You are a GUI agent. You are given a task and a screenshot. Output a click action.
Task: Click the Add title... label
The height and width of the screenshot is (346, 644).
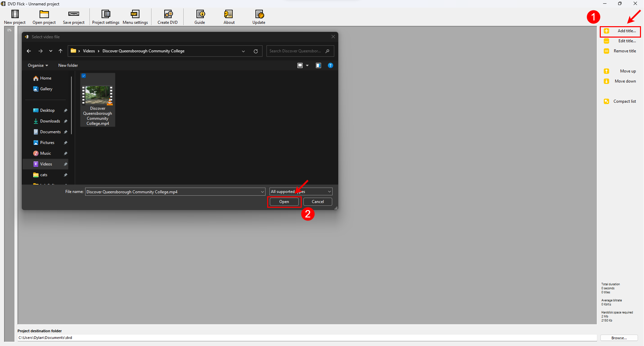pos(627,31)
